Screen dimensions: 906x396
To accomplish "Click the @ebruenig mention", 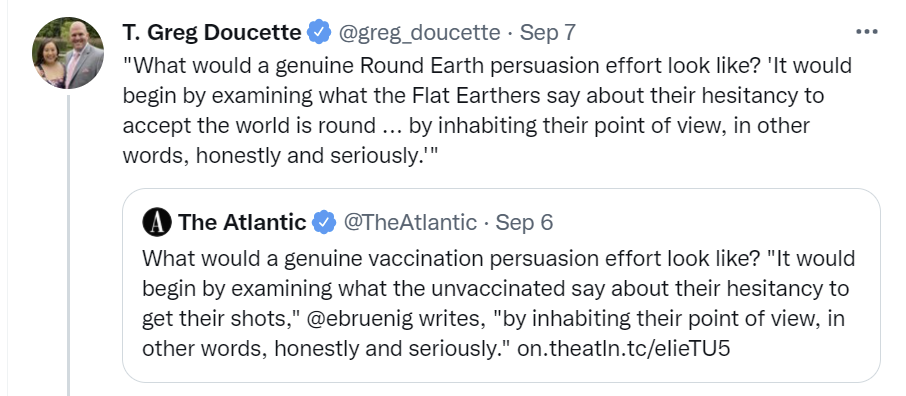I will pos(359,320).
